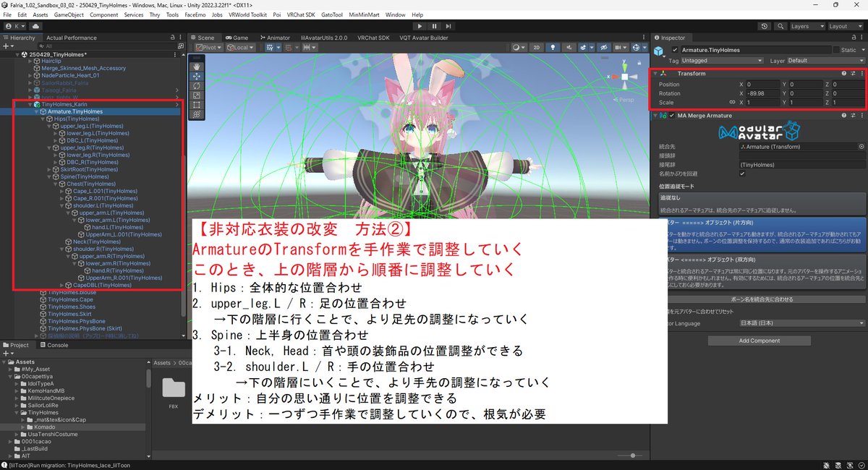Open the Layer Default dropdown

point(825,61)
